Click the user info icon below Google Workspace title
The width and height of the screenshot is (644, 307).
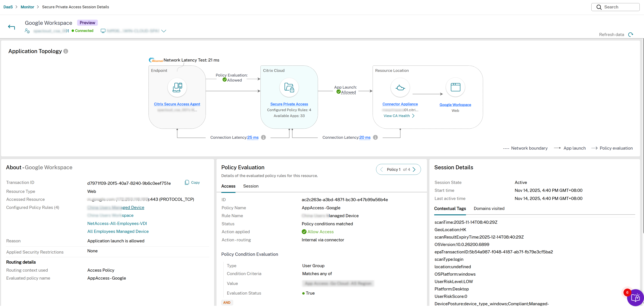coord(27,31)
